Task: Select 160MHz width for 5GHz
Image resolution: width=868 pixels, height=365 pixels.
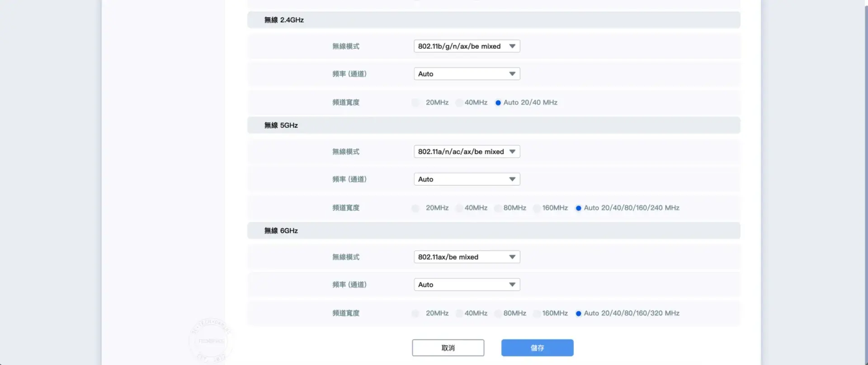Action: coord(537,208)
